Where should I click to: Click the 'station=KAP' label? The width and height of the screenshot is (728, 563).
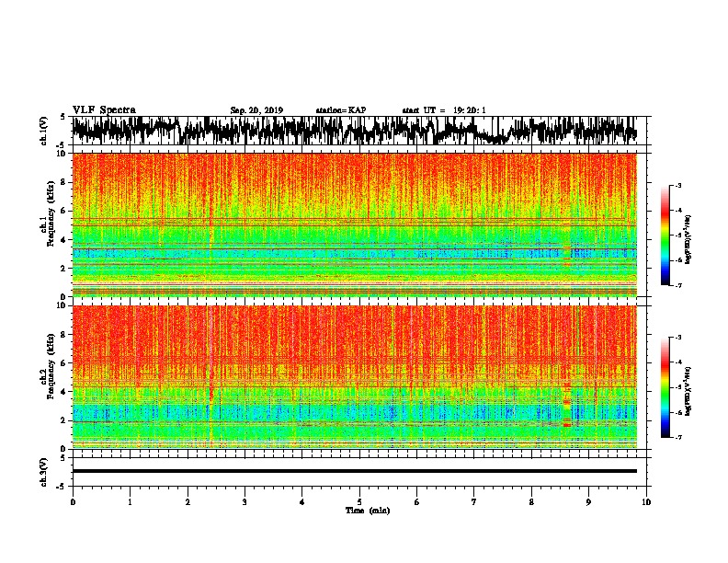(341, 110)
